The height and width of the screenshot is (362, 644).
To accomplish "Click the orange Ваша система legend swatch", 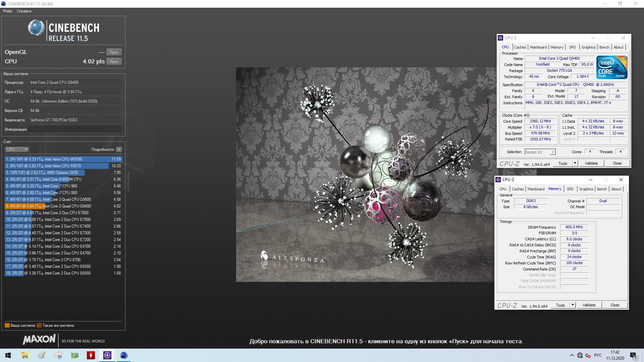I will pos(7,325).
